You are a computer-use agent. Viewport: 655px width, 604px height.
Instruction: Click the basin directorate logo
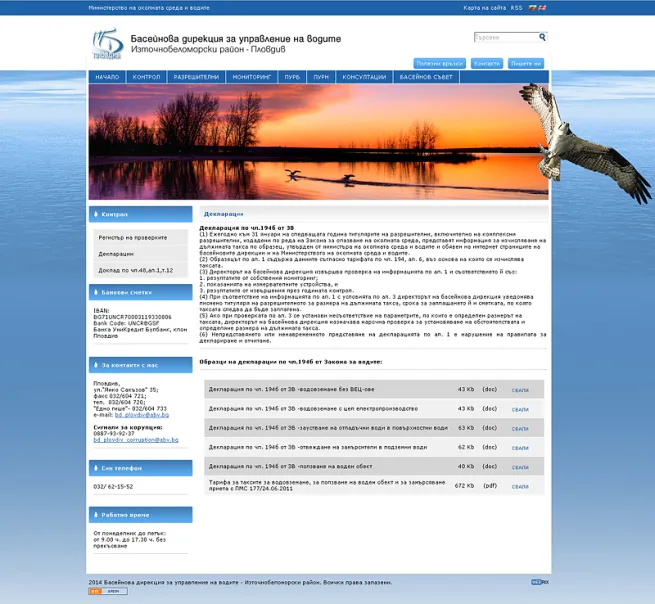point(107,44)
